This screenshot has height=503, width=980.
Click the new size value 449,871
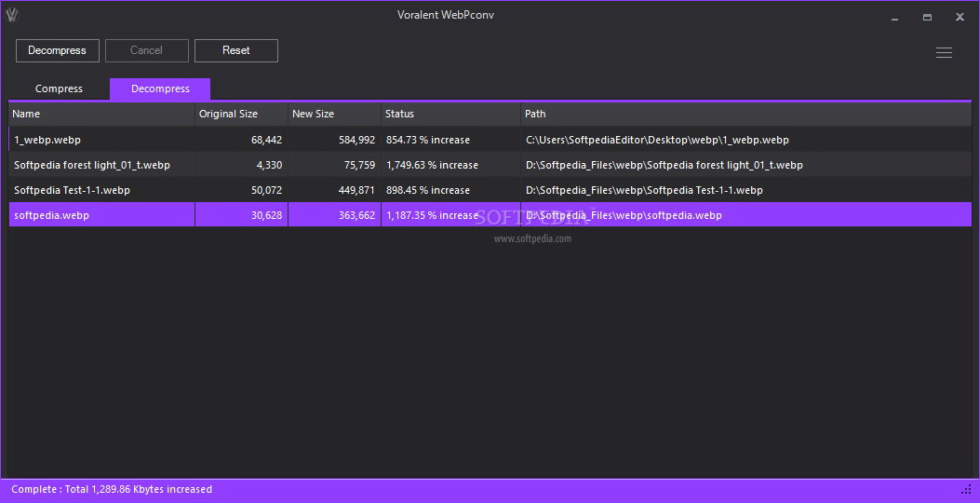pyautogui.click(x=356, y=190)
